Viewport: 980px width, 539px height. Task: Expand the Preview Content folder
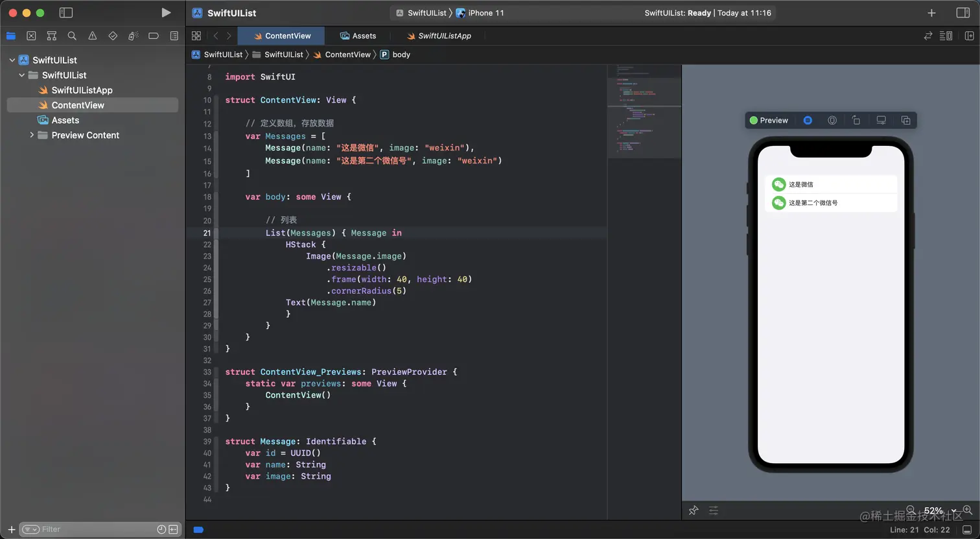32,135
